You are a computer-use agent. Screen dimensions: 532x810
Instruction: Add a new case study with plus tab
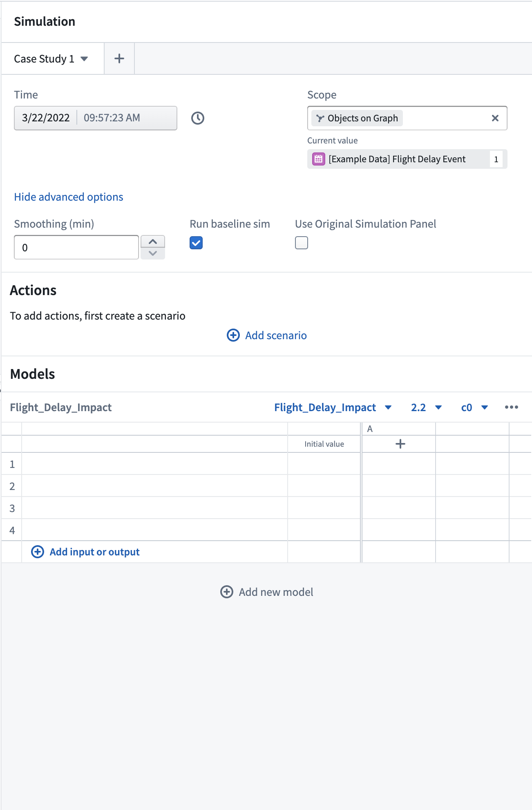pyautogui.click(x=119, y=58)
